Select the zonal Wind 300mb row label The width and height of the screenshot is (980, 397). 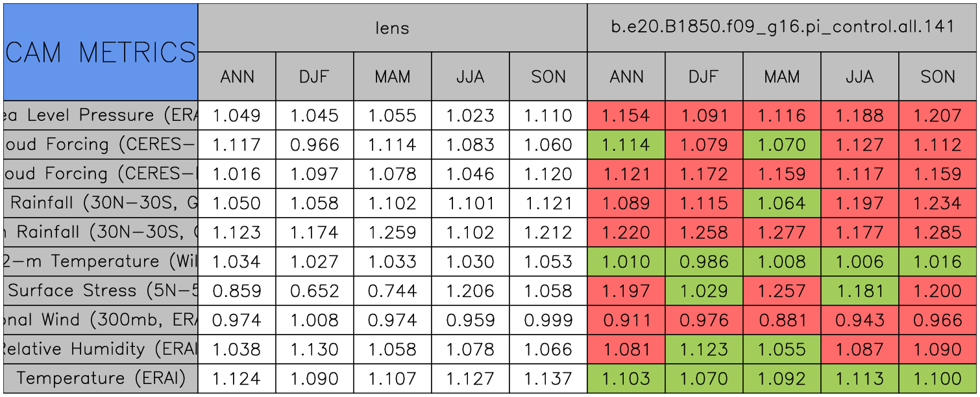(100, 320)
